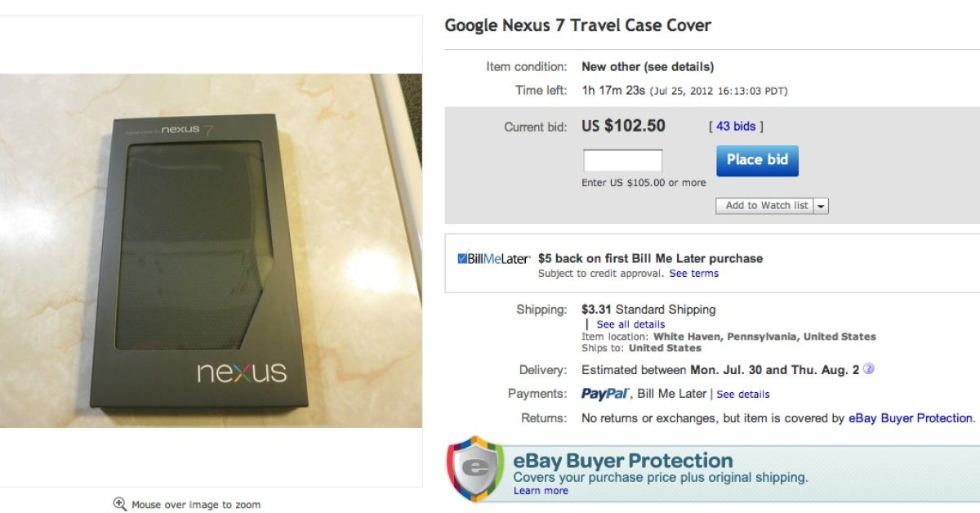Expand the Add to Watch list dropdown arrow
The image size is (980, 513).
pyautogui.click(x=821, y=206)
